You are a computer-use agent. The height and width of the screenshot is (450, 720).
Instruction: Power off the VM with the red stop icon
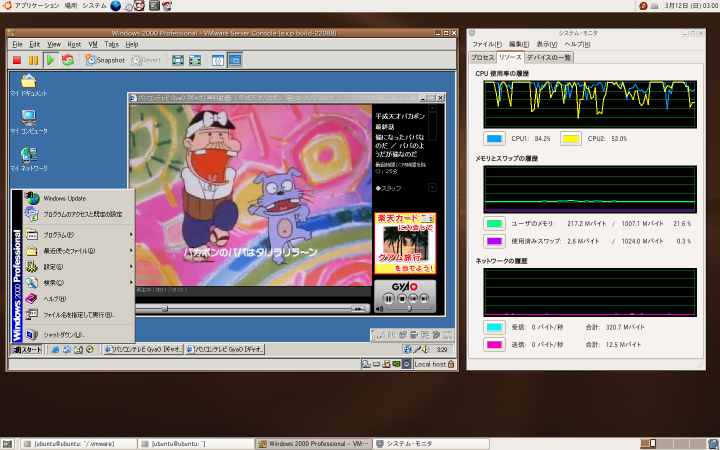(x=17, y=60)
